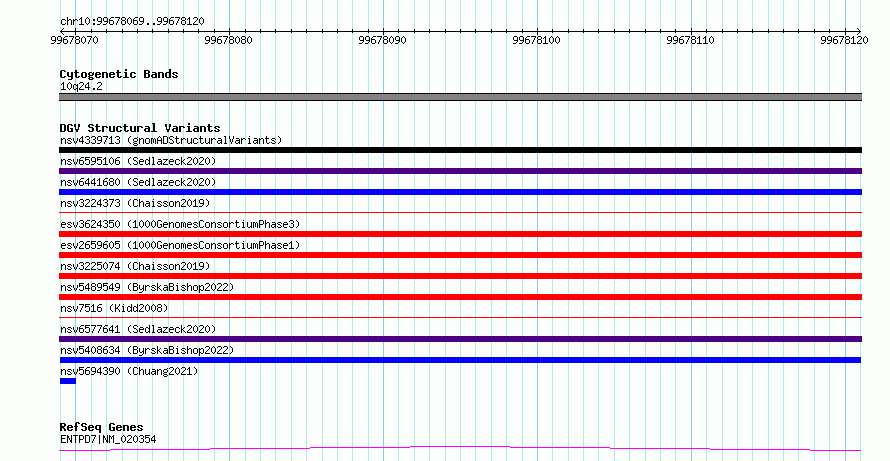Click ruler position 99678100
Screen dimensions: 890x461
(x=536, y=40)
